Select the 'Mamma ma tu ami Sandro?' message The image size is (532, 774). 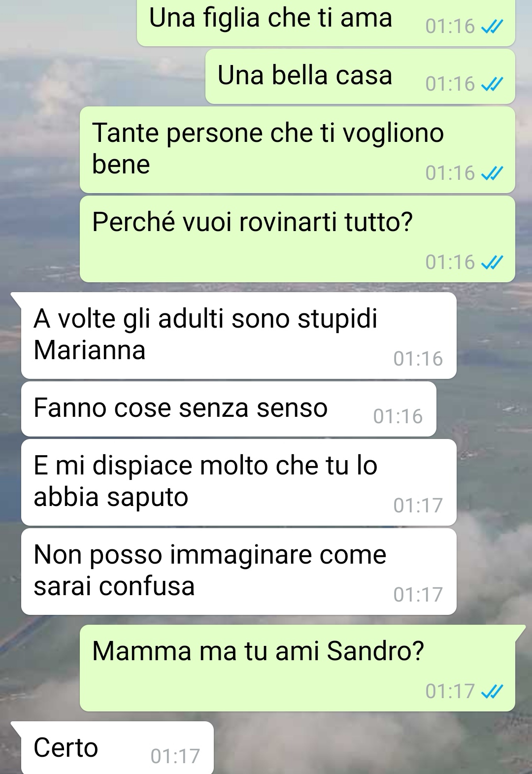click(297, 668)
